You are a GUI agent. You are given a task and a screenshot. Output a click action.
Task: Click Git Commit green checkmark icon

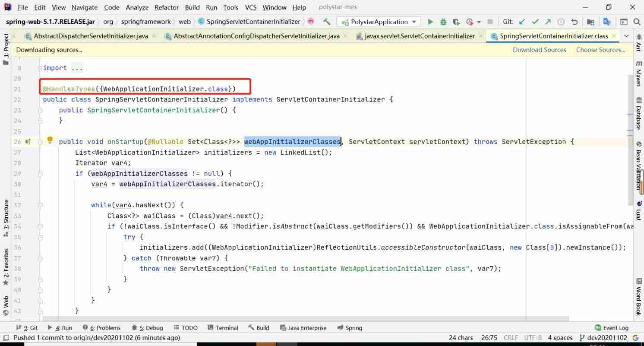point(535,22)
